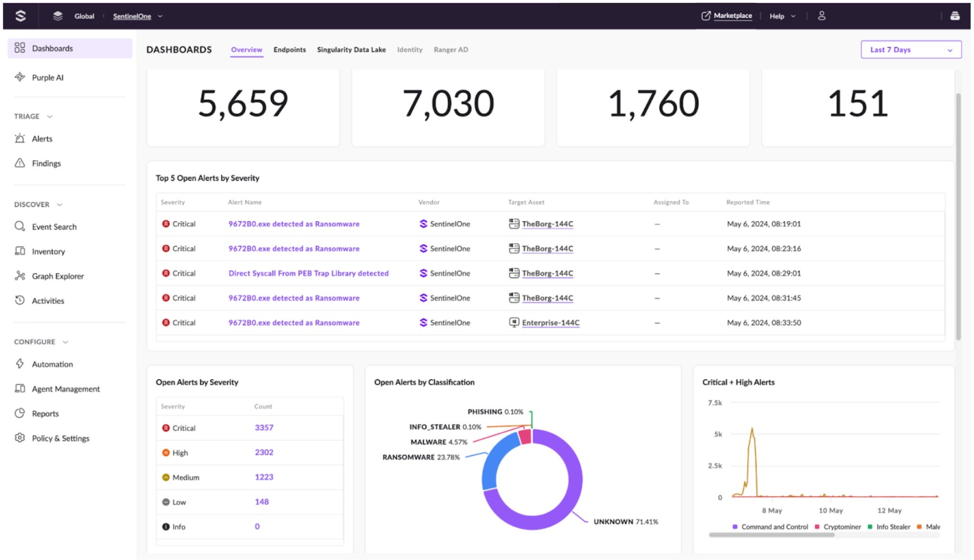This screenshot has width=974, height=560.
Task: Click the top-right help assistant icon
Action: pos(955,16)
